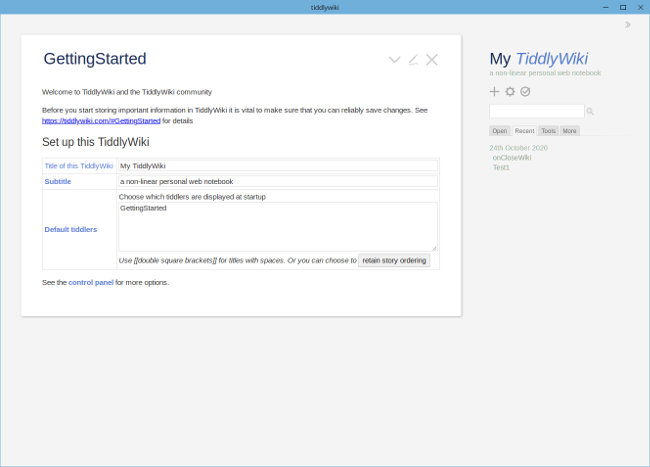Viewport: 650px width, 467px height.
Task: Click the Title of this TiddlyWiki link
Action: (79, 166)
